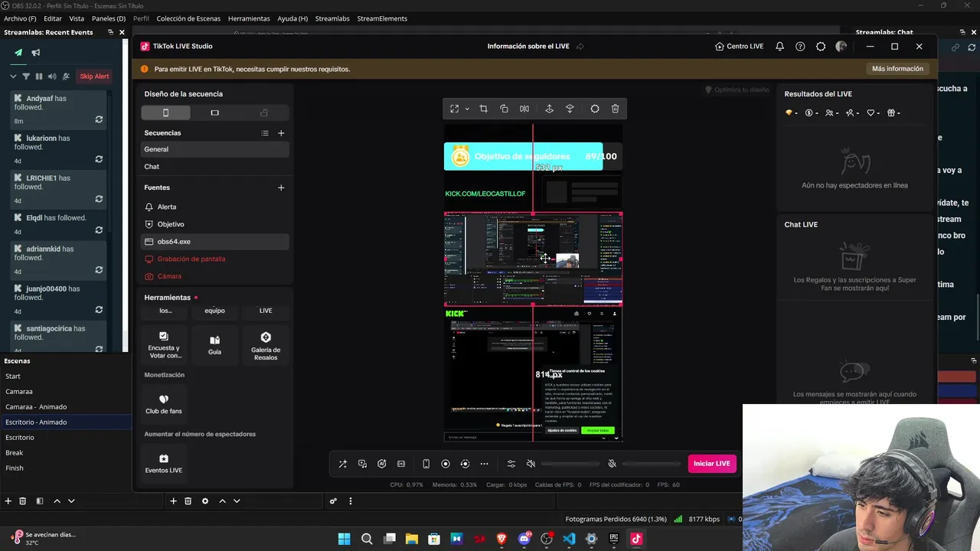
Task: Open Galería de Regalos tool
Action: pyautogui.click(x=266, y=345)
